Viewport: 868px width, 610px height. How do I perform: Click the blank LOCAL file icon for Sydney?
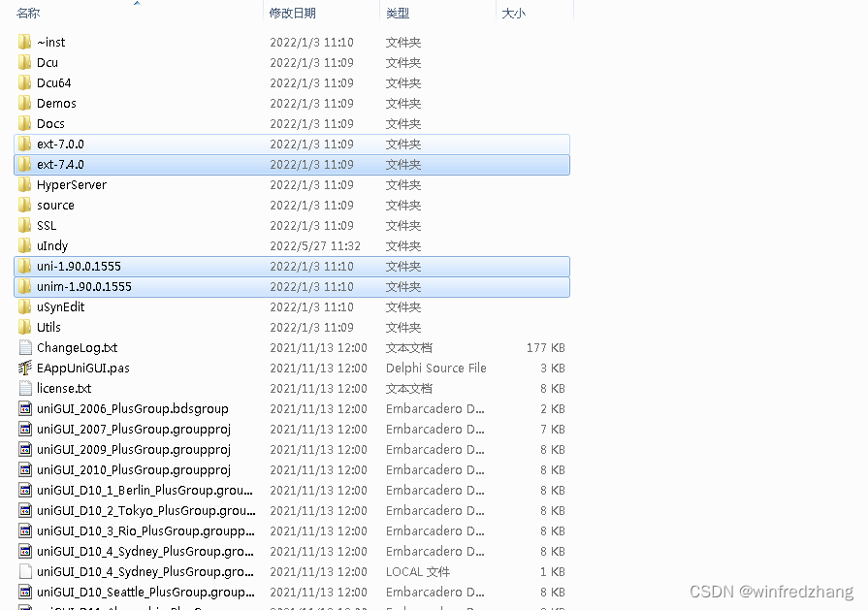pyautogui.click(x=25, y=571)
